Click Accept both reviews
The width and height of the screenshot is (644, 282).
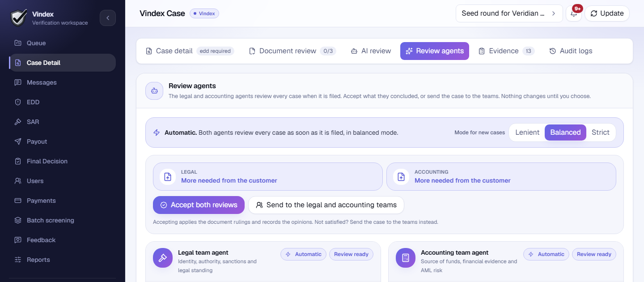[199, 205]
